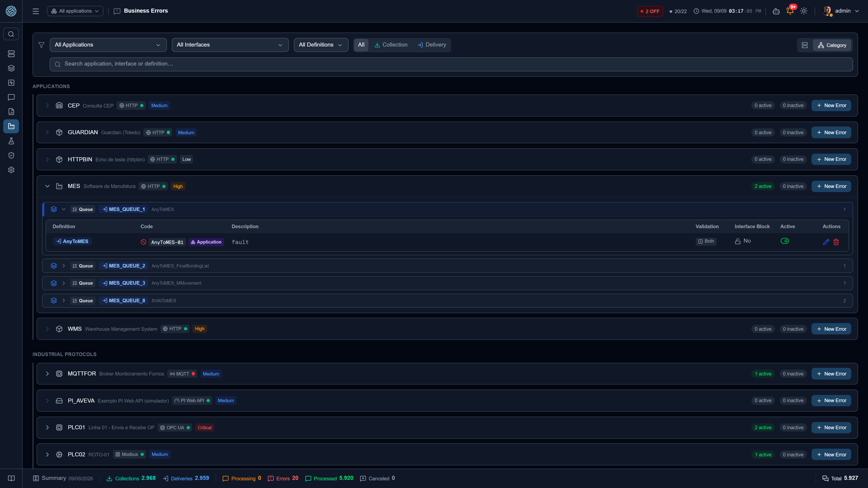Click the MES_QUEUE_8 interface tag

[x=124, y=300]
